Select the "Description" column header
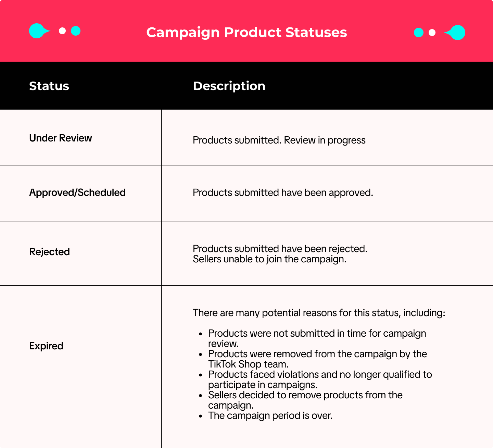 pos(229,86)
